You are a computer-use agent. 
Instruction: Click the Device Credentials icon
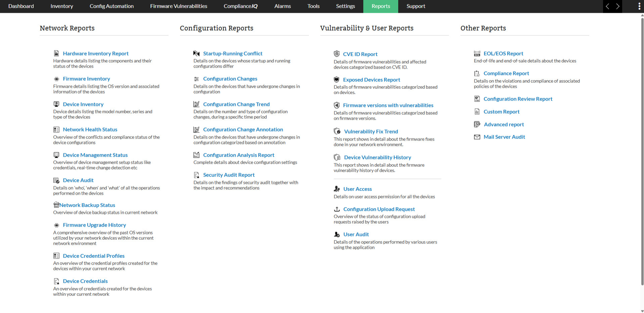click(x=56, y=281)
